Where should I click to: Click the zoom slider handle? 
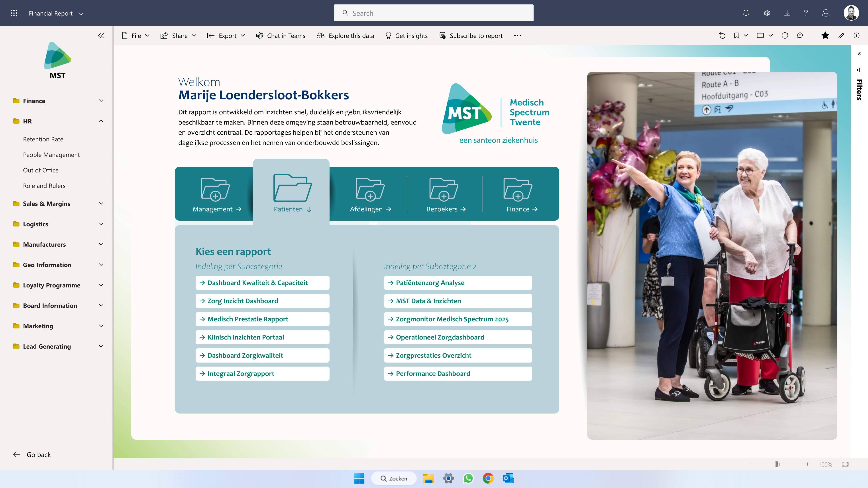(x=776, y=464)
